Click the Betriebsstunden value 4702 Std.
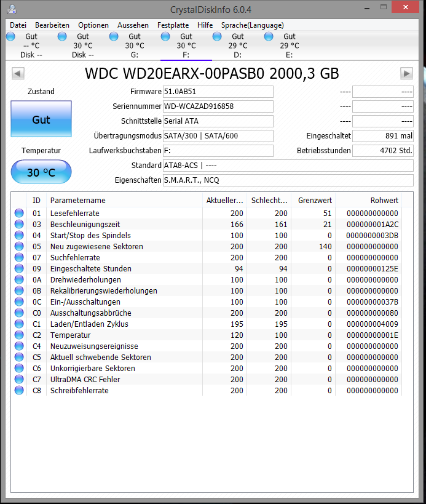This screenshot has height=504, width=426. pos(382,151)
